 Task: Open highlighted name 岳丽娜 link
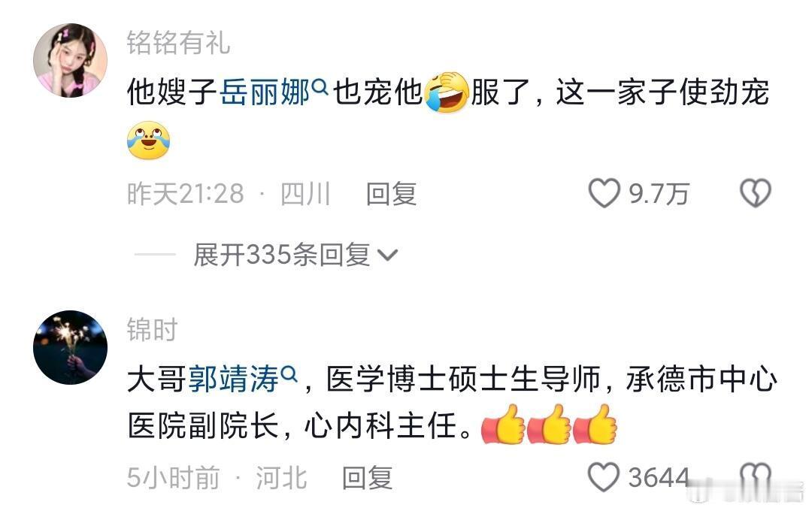tap(265, 93)
